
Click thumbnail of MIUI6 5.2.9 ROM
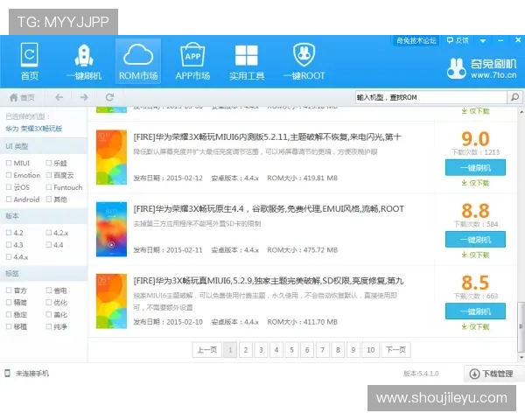[111, 301]
